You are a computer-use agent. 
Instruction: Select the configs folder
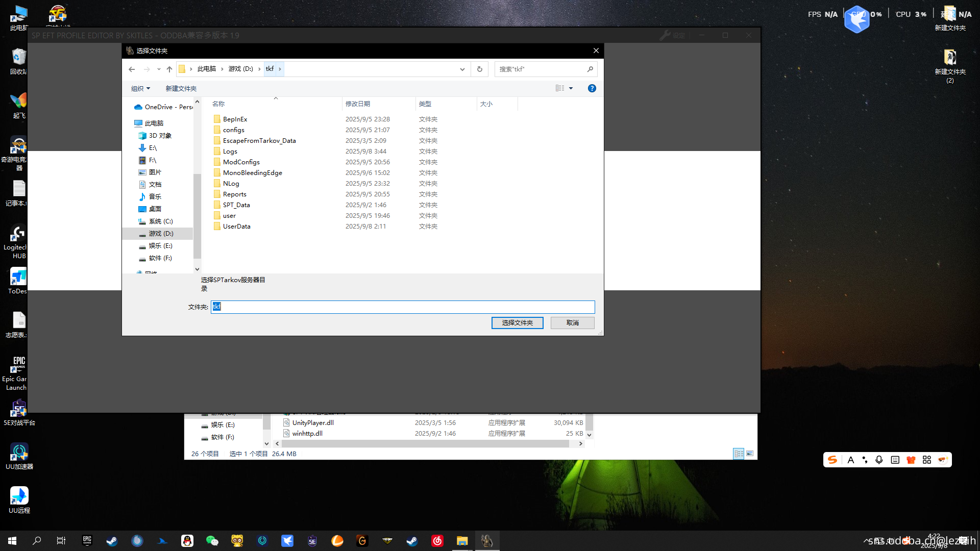pos(233,130)
